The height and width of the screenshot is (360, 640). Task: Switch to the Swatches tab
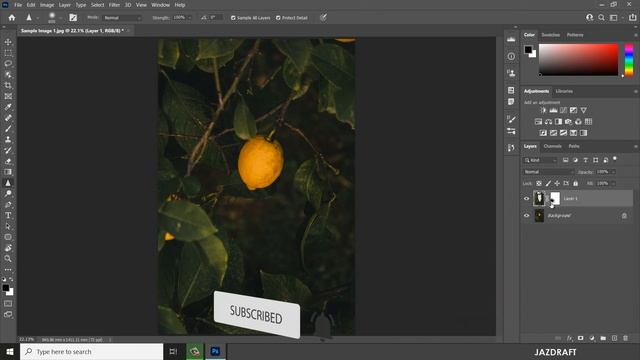point(551,35)
